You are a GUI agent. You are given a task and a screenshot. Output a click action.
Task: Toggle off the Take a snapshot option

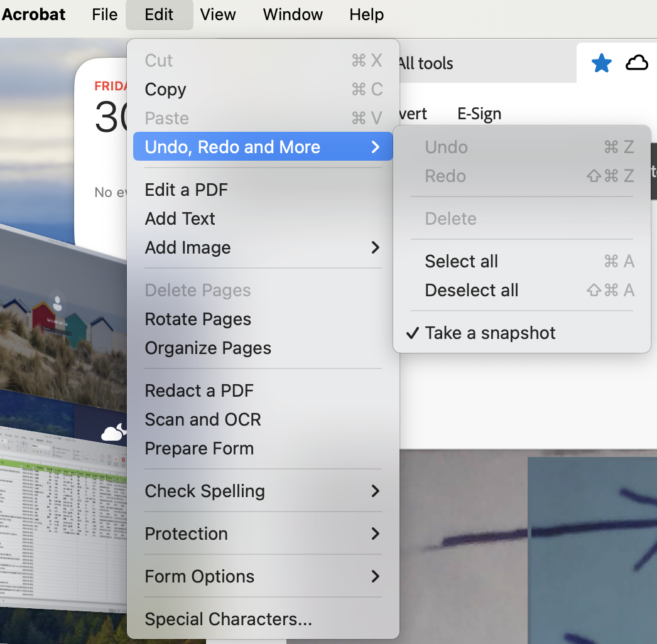point(491,333)
